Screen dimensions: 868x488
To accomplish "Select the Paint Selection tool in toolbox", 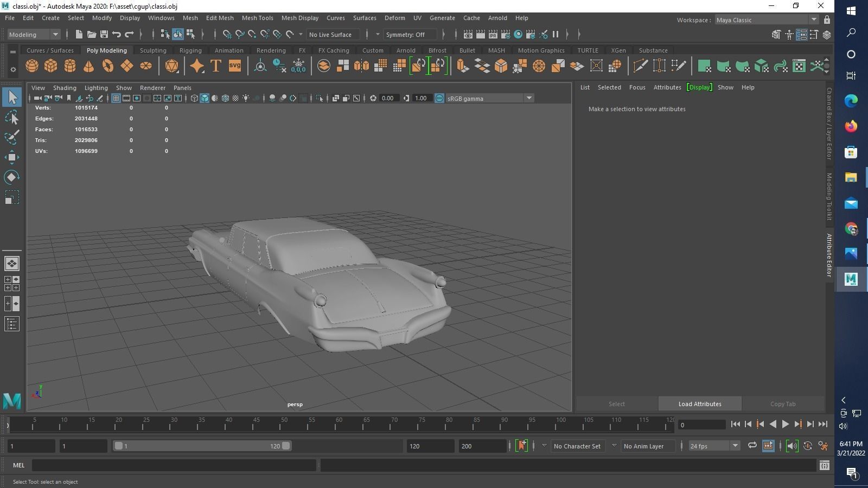I will point(12,137).
